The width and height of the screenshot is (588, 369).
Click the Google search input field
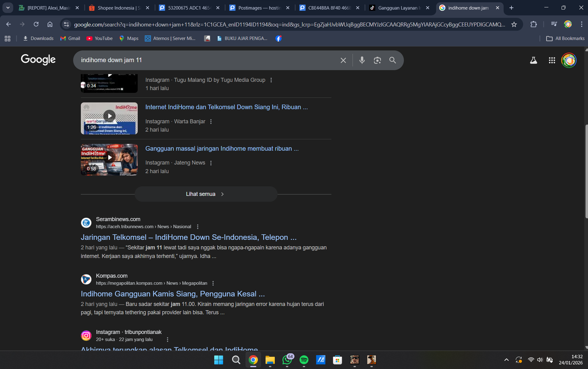click(207, 60)
